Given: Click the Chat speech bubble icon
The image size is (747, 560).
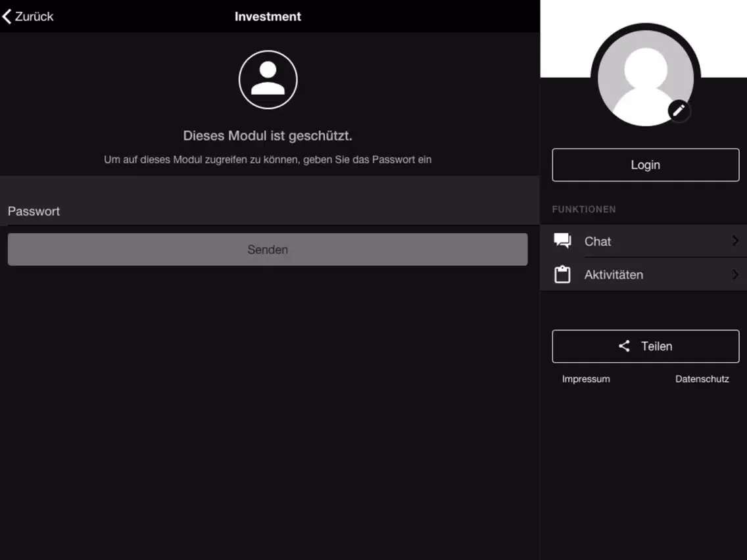Looking at the screenshot, I should coord(562,241).
